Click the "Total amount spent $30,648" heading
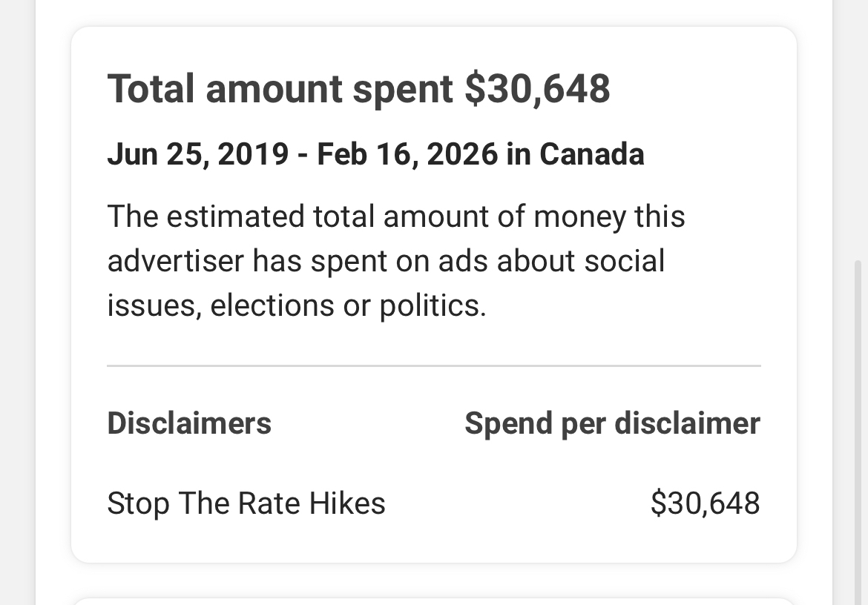The height and width of the screenshot is (605, 868). pyautogui.click(x=358, y=88)
